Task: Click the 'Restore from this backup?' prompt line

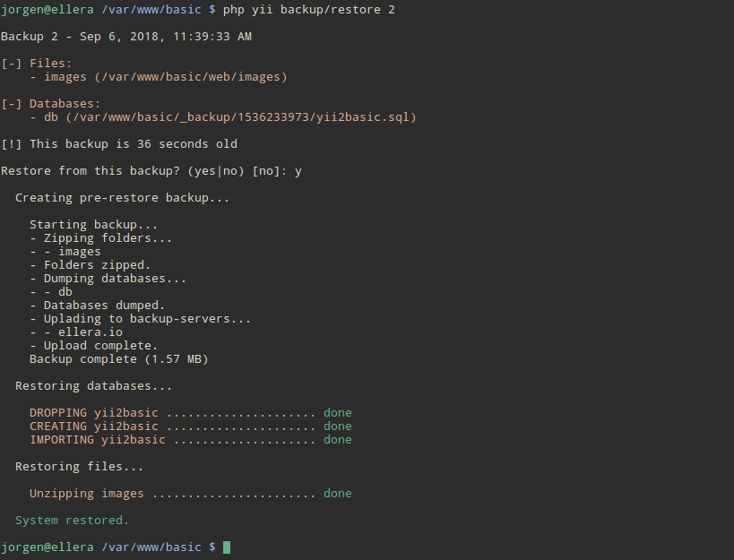Action: point(151,171)
